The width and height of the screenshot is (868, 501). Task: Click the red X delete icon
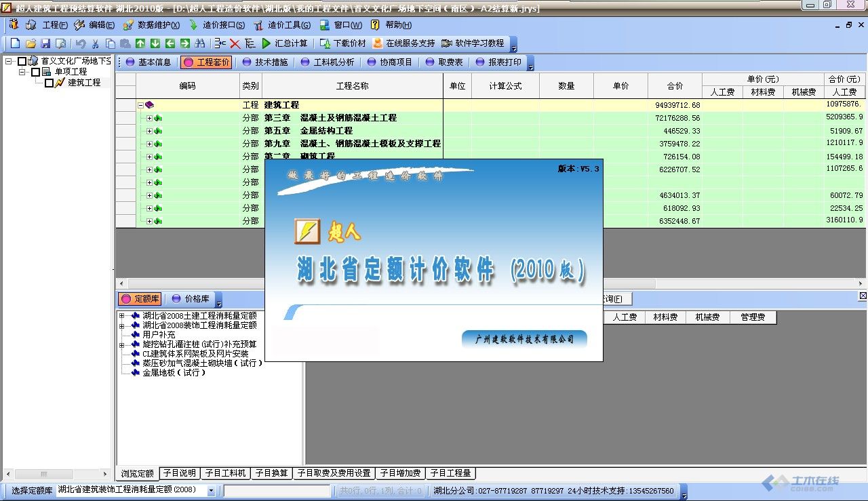(235, 43)
